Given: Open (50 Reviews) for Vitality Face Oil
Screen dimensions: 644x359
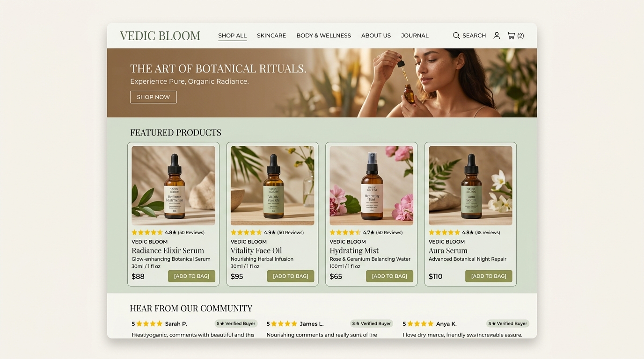Looking at the screenshot, I should (x=290, y=232).
